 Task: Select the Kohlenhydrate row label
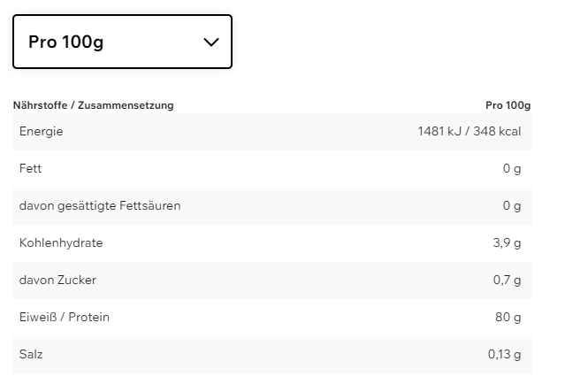61,243
